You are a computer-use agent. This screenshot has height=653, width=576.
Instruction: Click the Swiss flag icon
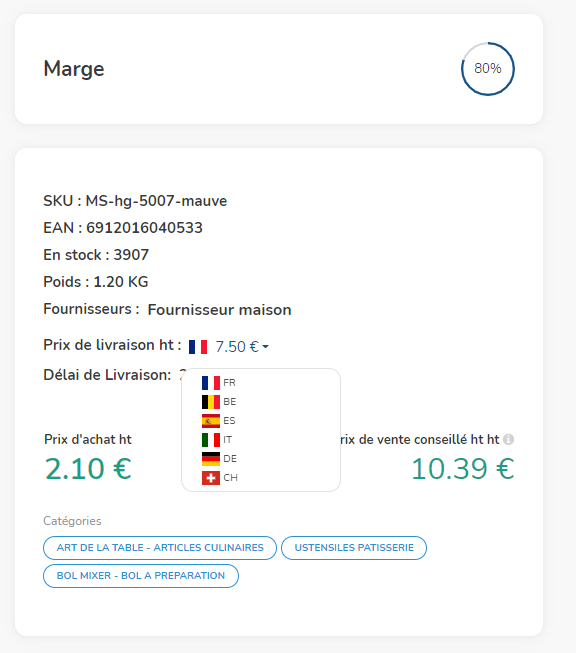(211, 478)
